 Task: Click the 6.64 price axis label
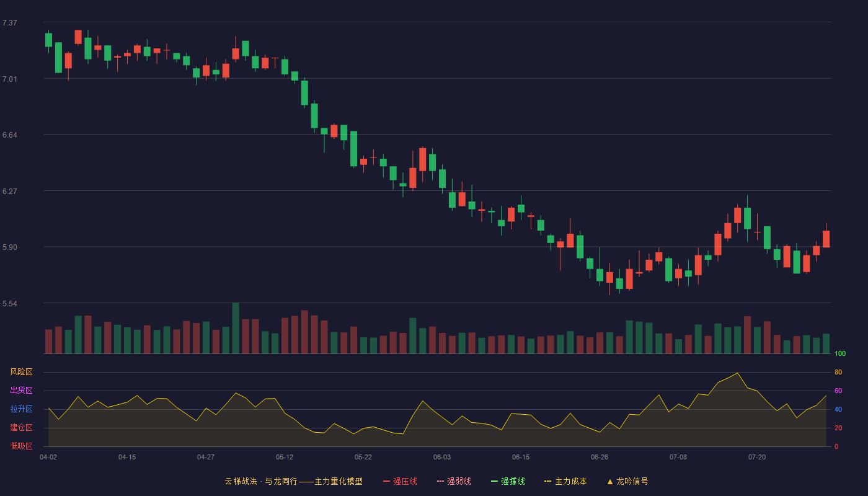[10, 135]
